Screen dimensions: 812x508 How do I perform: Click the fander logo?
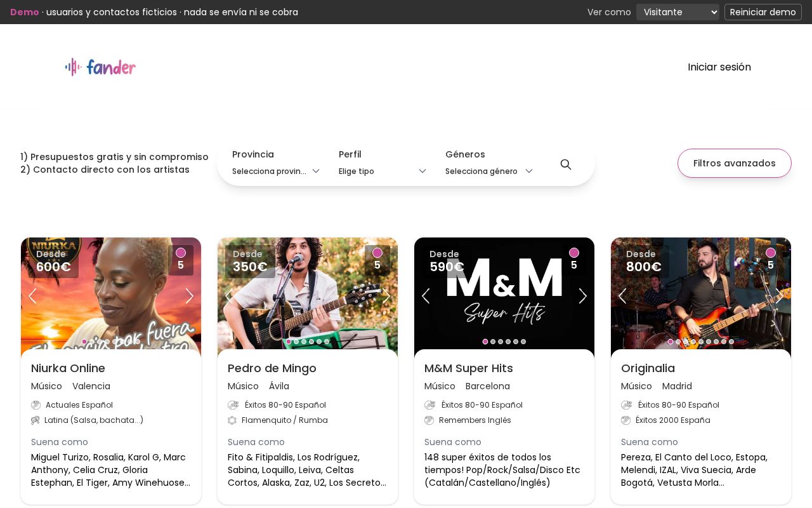coord(100,67)
